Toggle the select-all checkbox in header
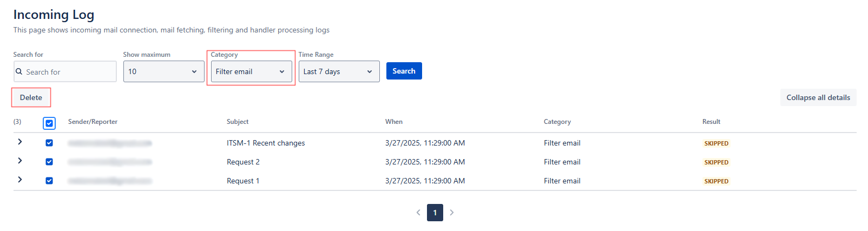This screenshot has height=231, width=868. [x=49, y=123]
